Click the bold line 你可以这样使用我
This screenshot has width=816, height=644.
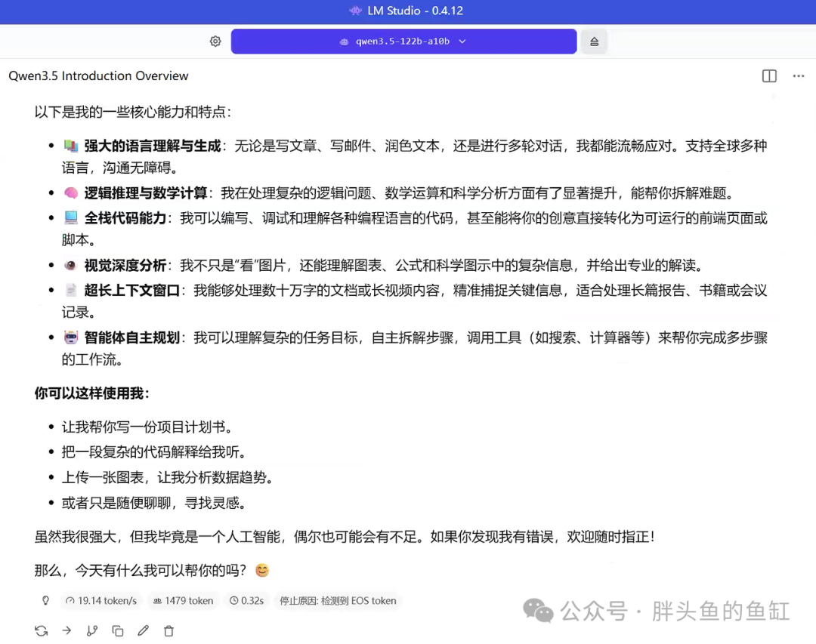pyautogui.click(x=92, y=393)
